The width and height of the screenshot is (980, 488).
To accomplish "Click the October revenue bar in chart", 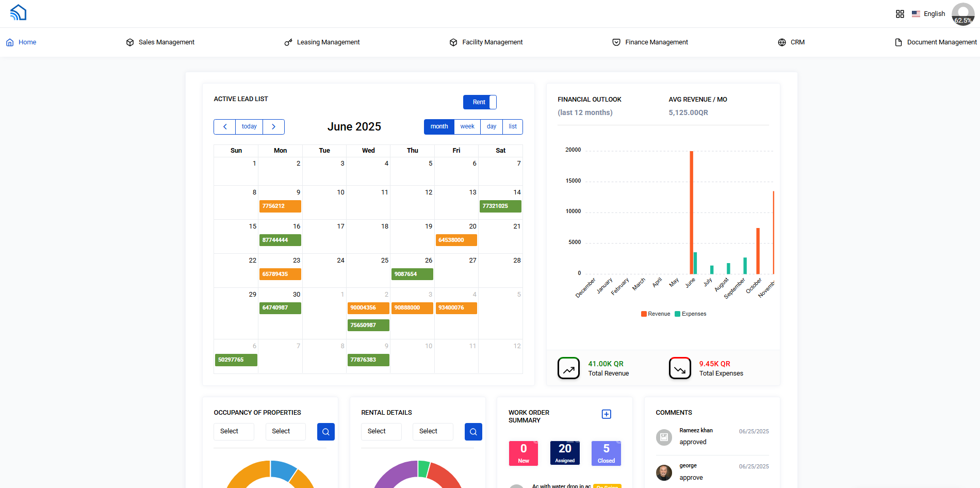I will [758, 251].
